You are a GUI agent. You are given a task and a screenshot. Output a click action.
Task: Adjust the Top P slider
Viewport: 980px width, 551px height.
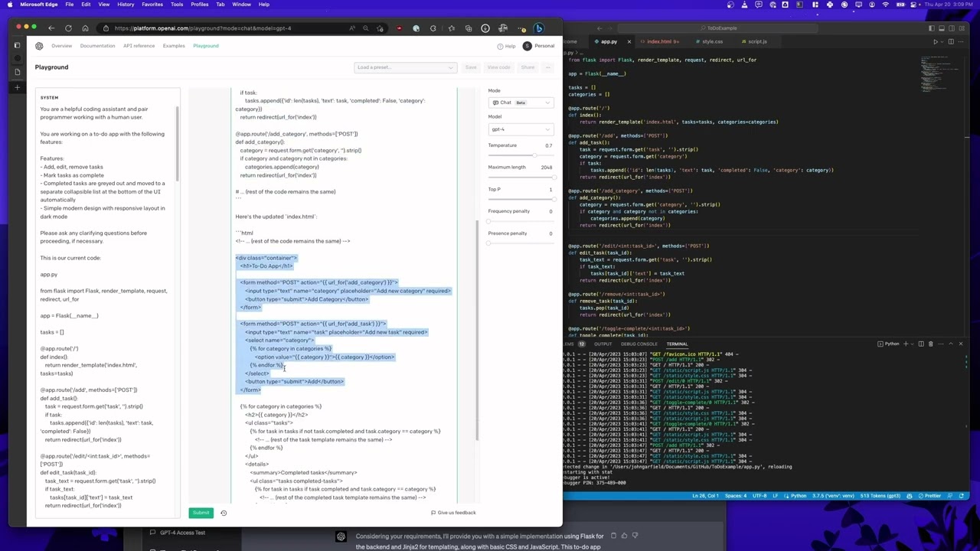tap(521, 200)
